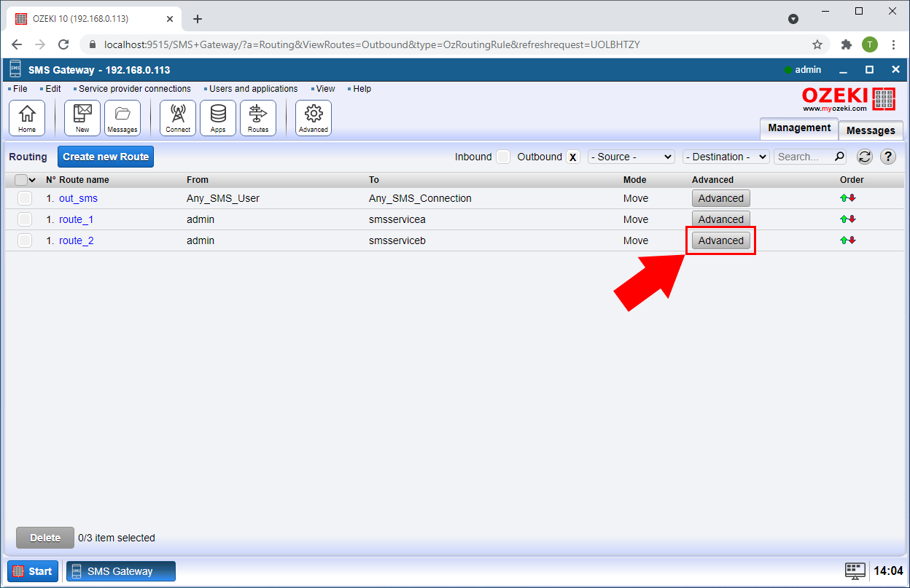The height and width of the screenshot is (588, 910).
Task: Select the route_1 row checkbox
Action: click(25, 219)
